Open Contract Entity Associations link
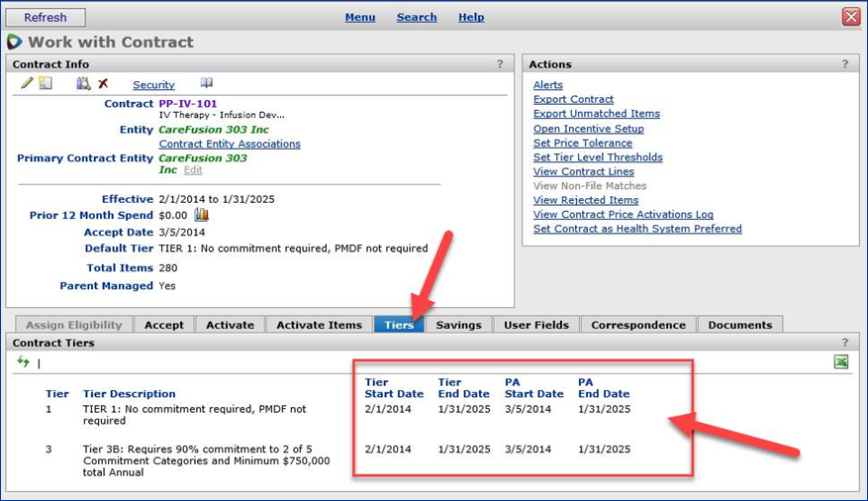The image size is (868, 501). pyautogui.click(x=230, y=144)
